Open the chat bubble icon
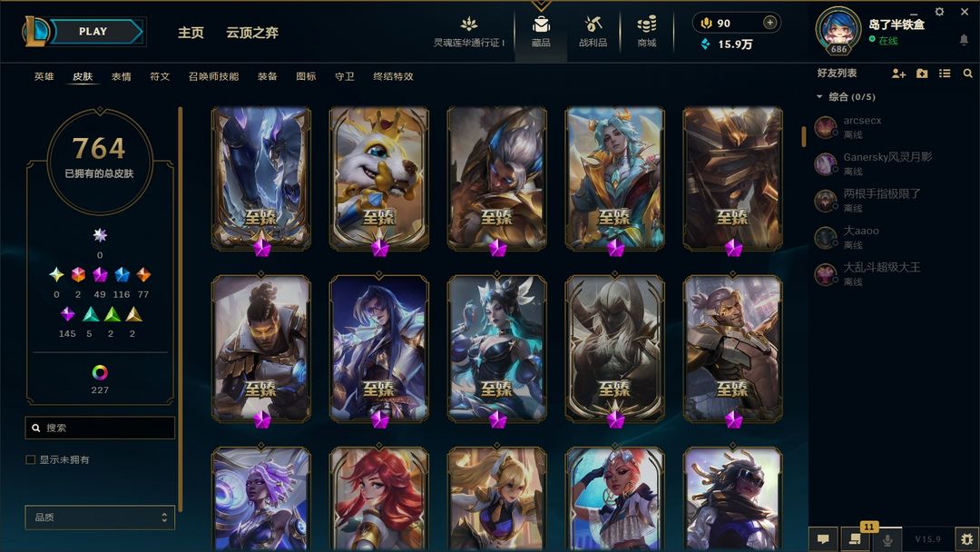The width and height of the screenshot is (980, 552). point(823,539)
